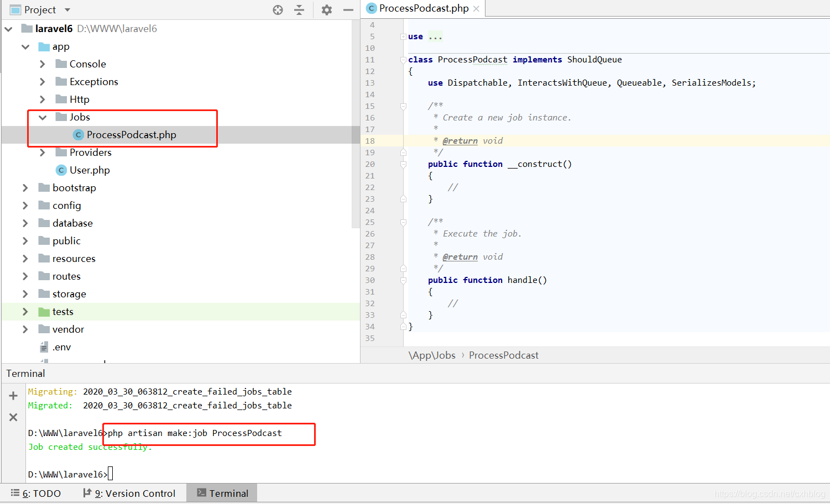This screenshot has width=830, height=504.
Task: Add new terminal session with plus icon
Action: pos(13,396)
